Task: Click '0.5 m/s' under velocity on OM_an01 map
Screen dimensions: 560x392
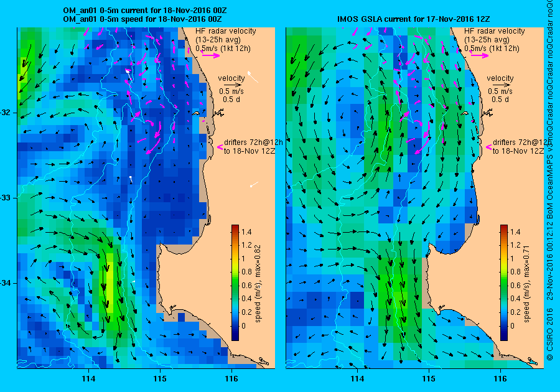Action: pos(231,91)
